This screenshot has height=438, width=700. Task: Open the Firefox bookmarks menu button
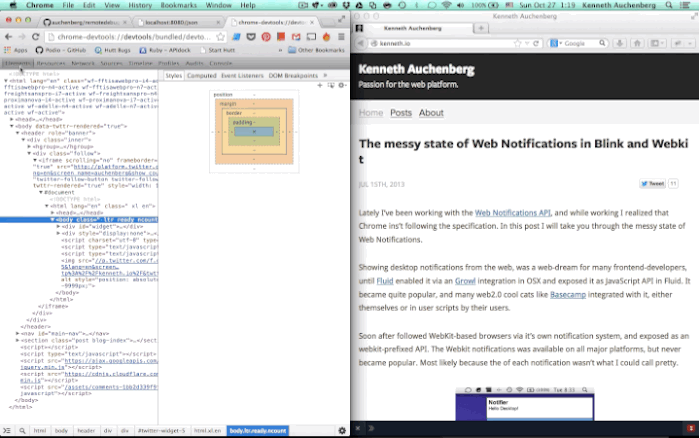click(x=656, y=43)
